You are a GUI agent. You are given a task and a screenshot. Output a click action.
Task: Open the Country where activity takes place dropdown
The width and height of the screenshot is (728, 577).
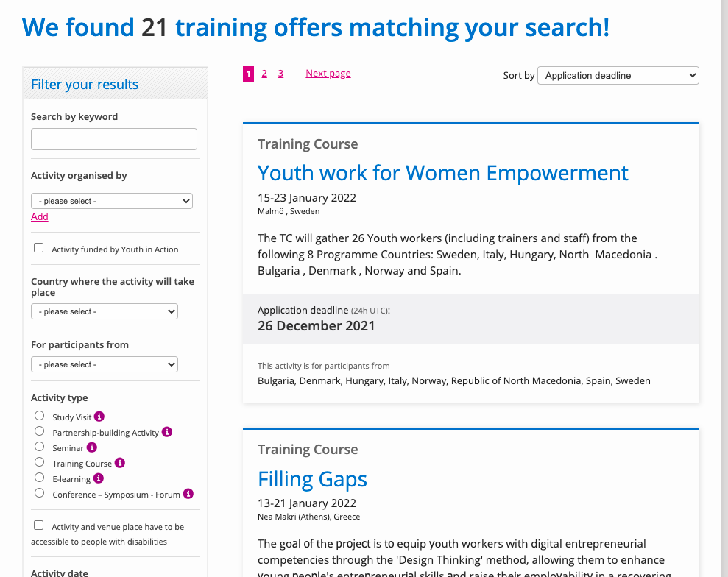click(x=105, y=311)
